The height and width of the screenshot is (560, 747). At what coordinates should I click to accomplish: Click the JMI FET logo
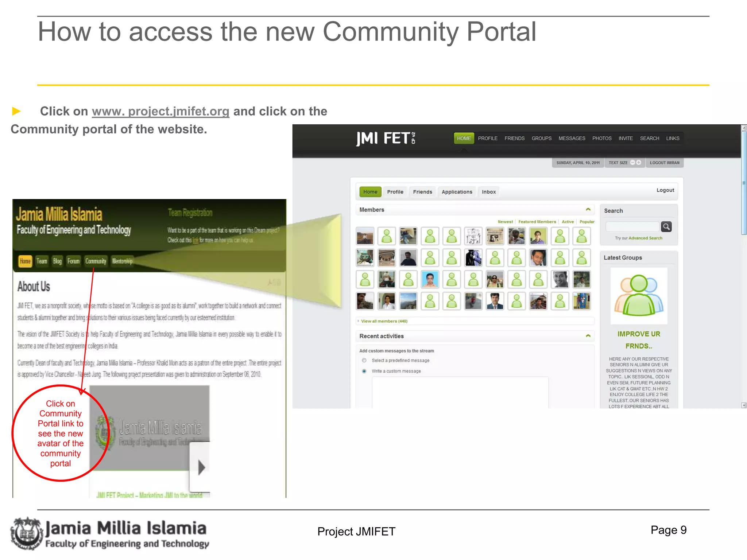coord(386,139)
